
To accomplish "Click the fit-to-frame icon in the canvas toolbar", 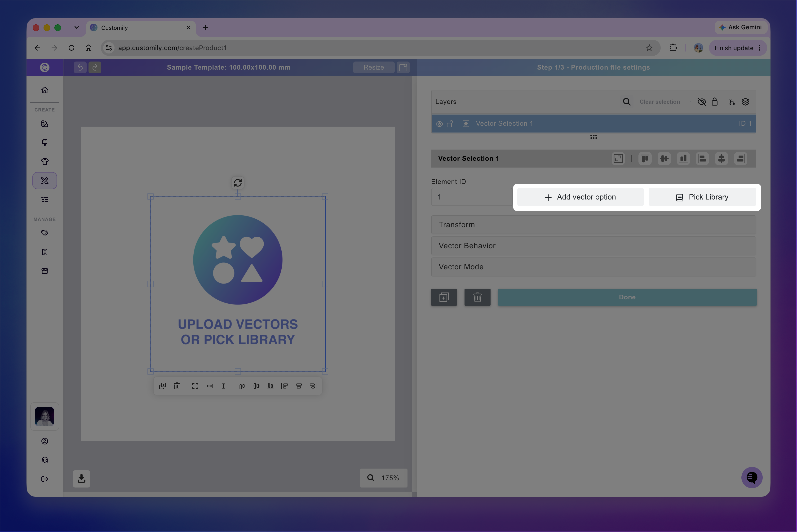I will (x=195, y=386).
